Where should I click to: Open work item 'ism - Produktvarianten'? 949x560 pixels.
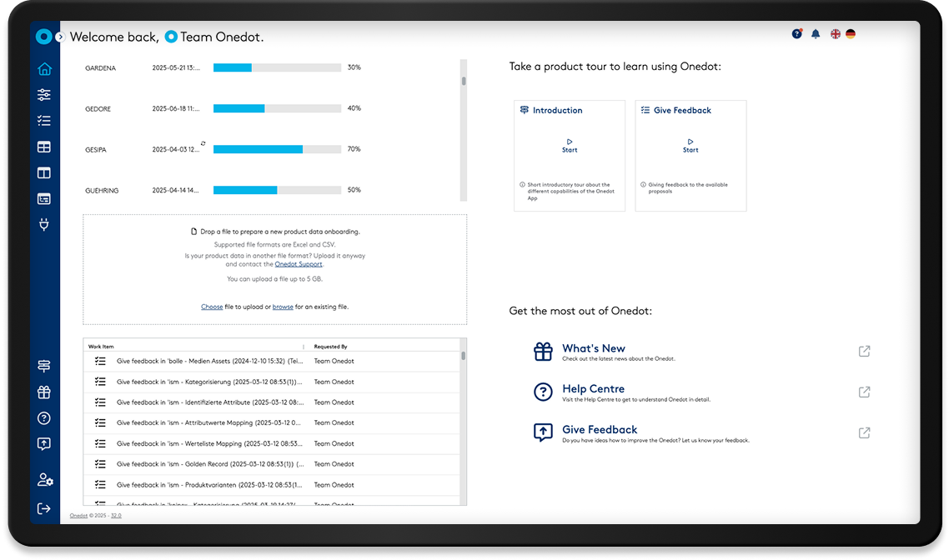[x=209, y=485]
